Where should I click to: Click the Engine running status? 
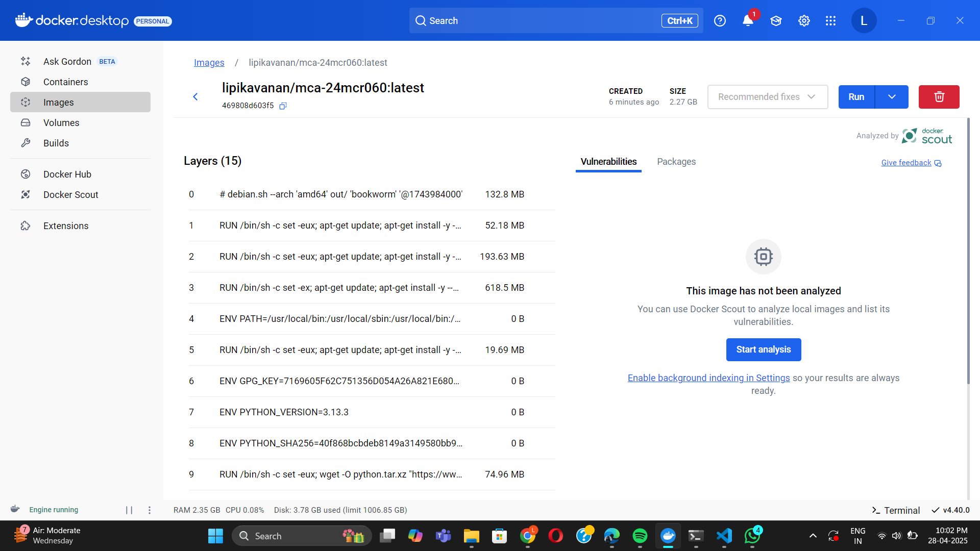[x=45, y=510]
